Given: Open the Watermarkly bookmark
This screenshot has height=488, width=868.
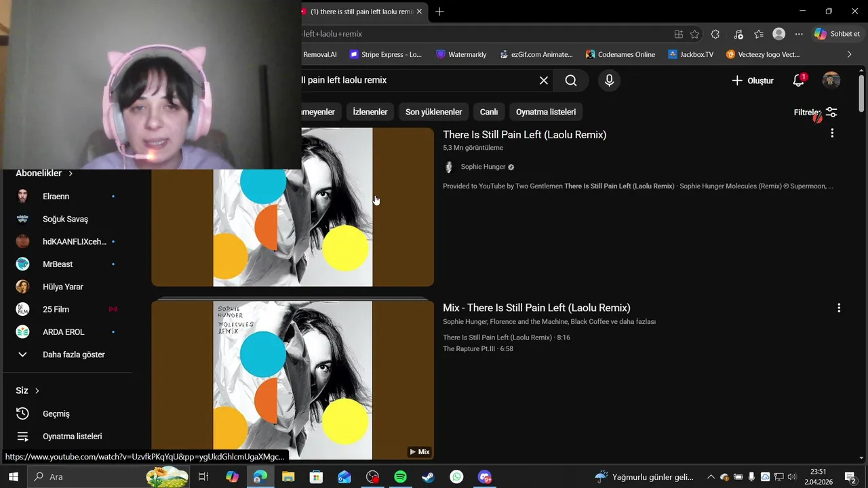Looking at the screenshot, I should [461, 54].
